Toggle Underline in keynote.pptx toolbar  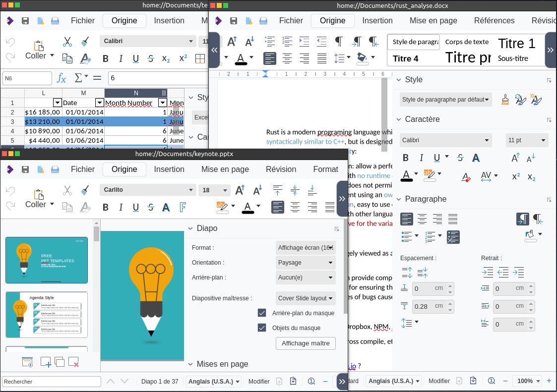pyautogui.click(x=136, y=207)
